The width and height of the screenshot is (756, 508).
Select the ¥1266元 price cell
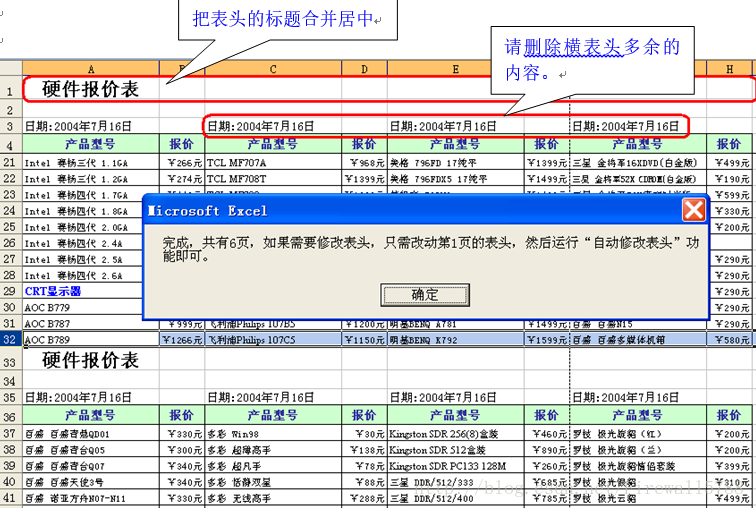[182, 340]
